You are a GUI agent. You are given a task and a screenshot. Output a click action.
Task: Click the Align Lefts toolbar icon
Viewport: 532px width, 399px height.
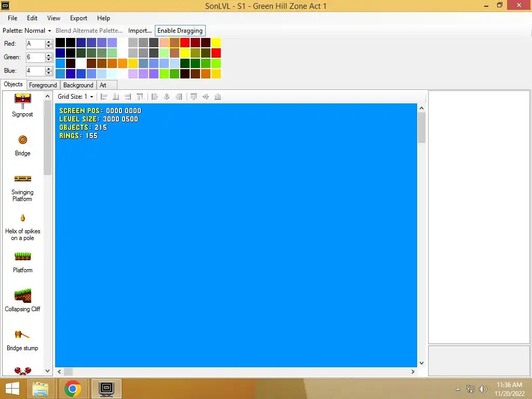(155, 97)
